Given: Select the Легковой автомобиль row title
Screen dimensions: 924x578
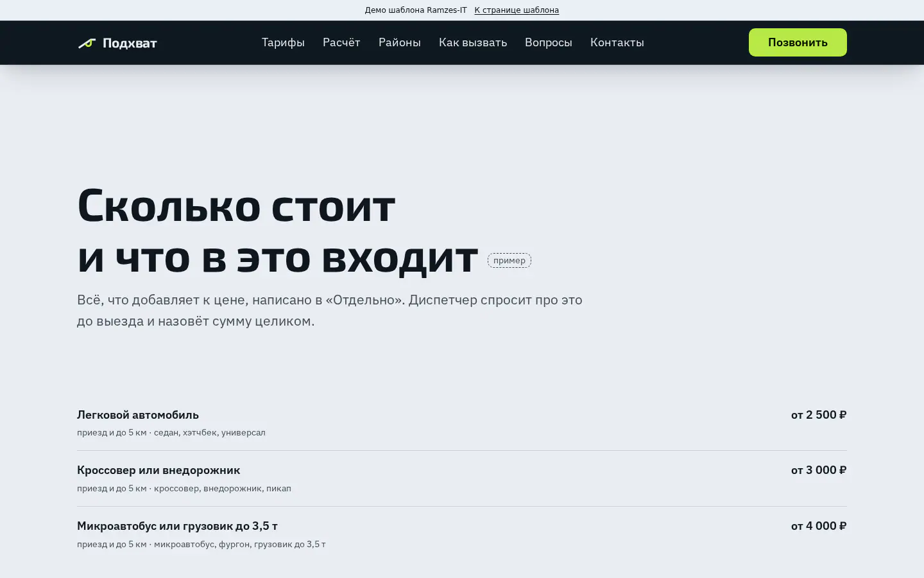Looking at the screenshot, I should coord(138,415).
